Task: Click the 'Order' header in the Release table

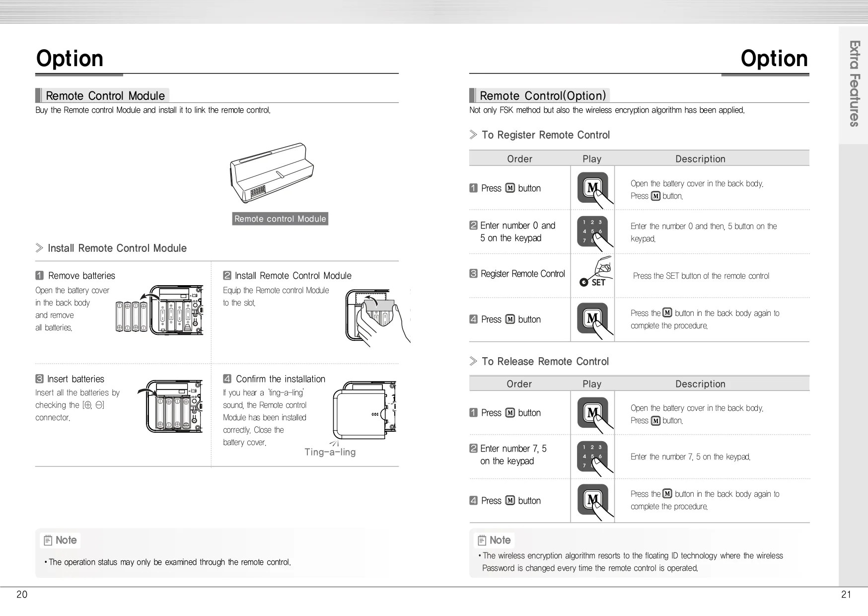Action: click(519, 384)
